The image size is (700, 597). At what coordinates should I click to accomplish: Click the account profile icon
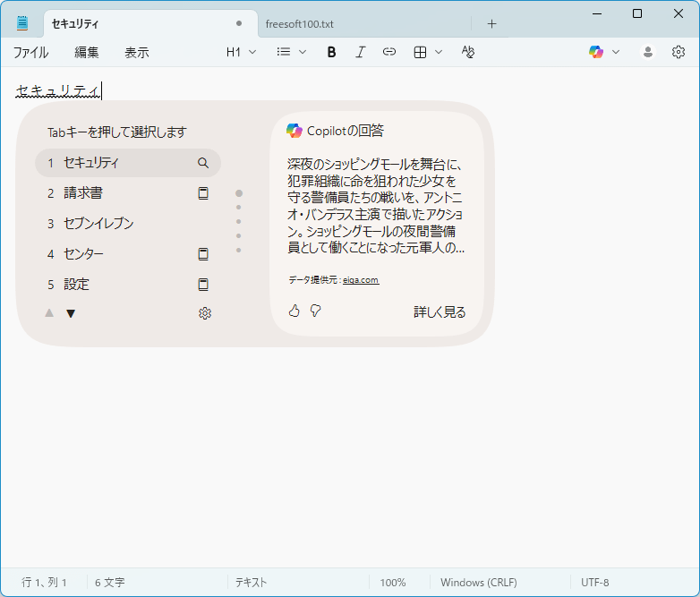coord(647,52)
